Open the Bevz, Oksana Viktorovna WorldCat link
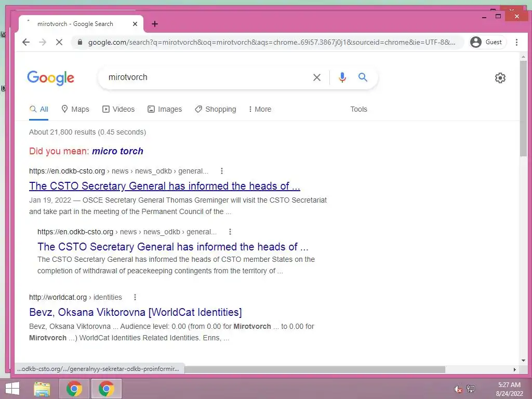Image resolution: width=532 pixels, height=399 pixels. pos(136,312)
